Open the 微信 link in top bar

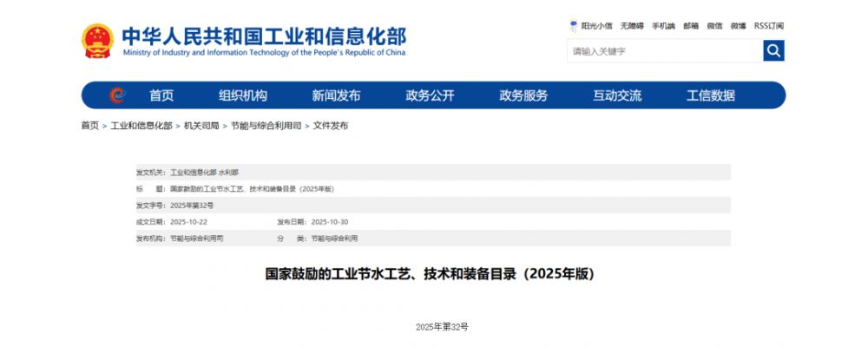(x=714, y=26)
